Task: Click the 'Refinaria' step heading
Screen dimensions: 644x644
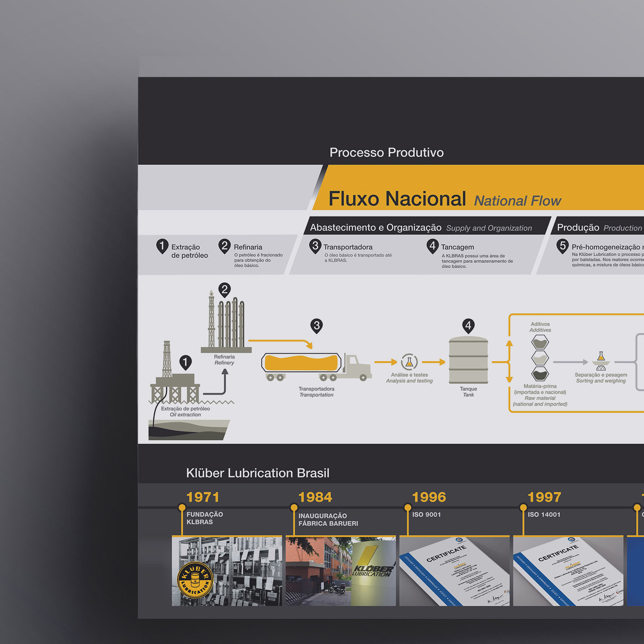Action: tap(248, 247)
